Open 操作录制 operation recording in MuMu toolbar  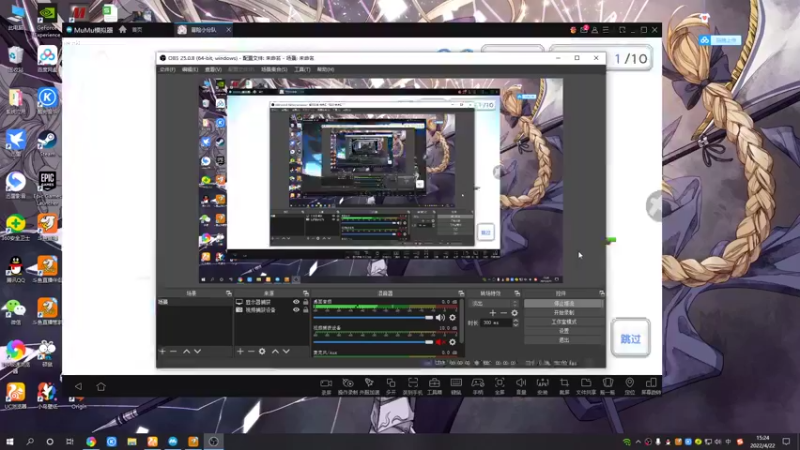pos(348,386)
